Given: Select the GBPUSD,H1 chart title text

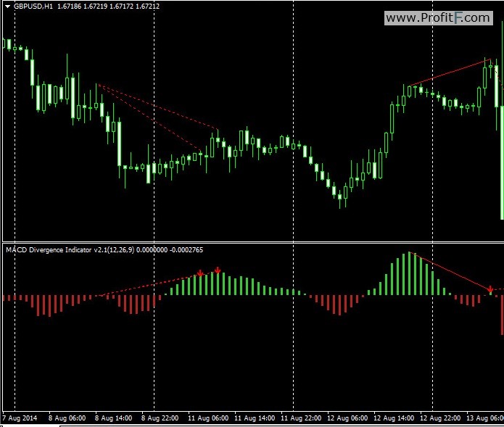Looking at the screenshot, I should click(x=33, y=7).
